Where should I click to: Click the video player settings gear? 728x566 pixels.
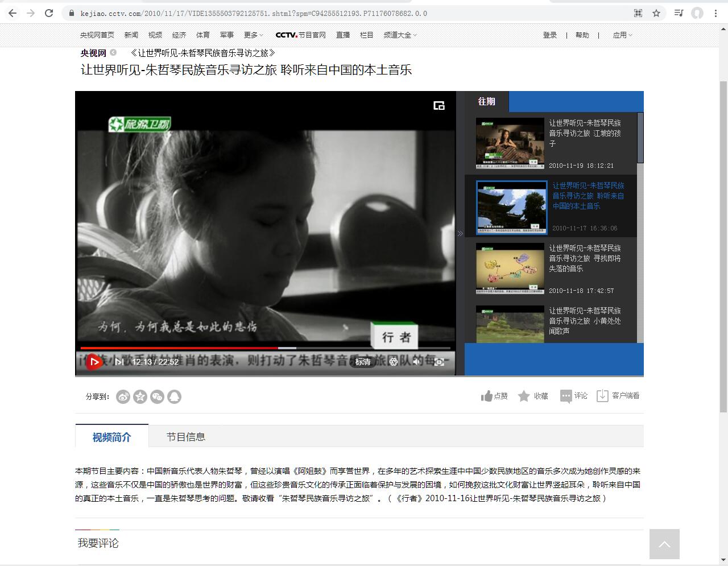point(393,362)
